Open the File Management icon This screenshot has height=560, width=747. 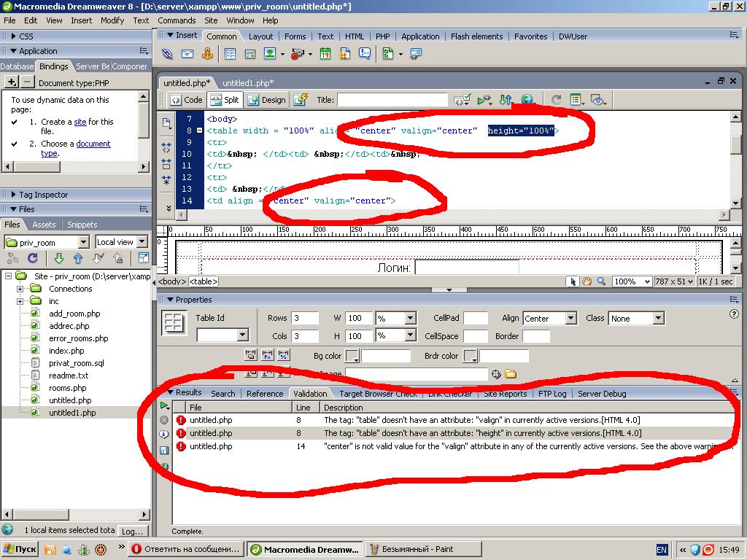tap(506, 99)
